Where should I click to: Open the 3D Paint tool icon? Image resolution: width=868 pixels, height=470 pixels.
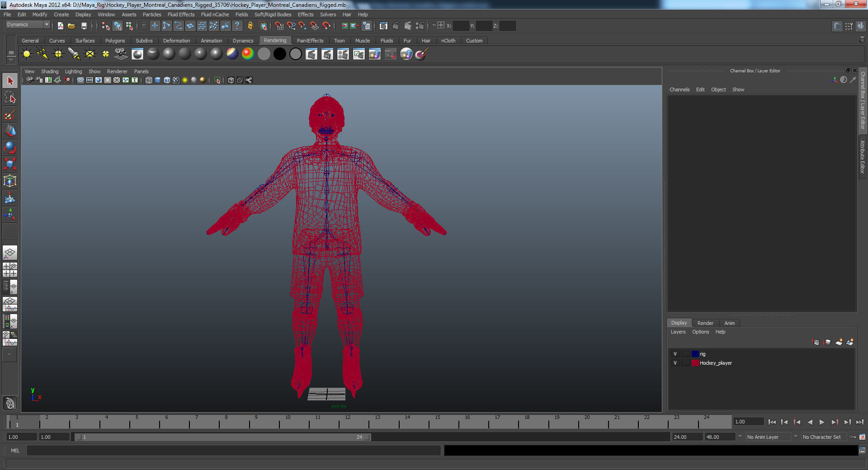coord(422,54)
